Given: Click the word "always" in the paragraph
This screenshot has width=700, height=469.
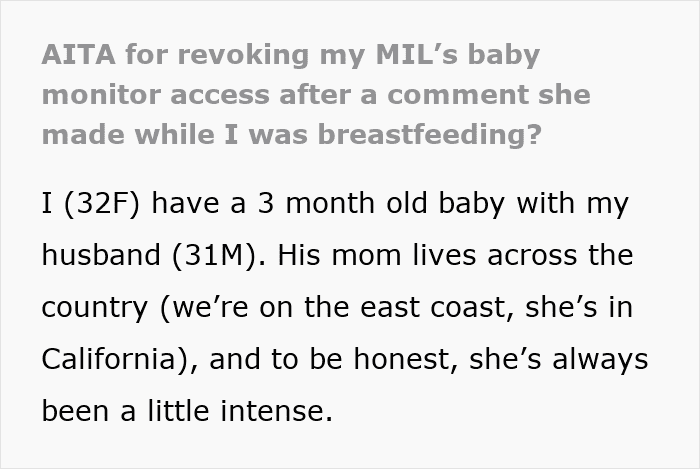Looking at the screenshot, I should pyautogui.click(x=600, y=360).
